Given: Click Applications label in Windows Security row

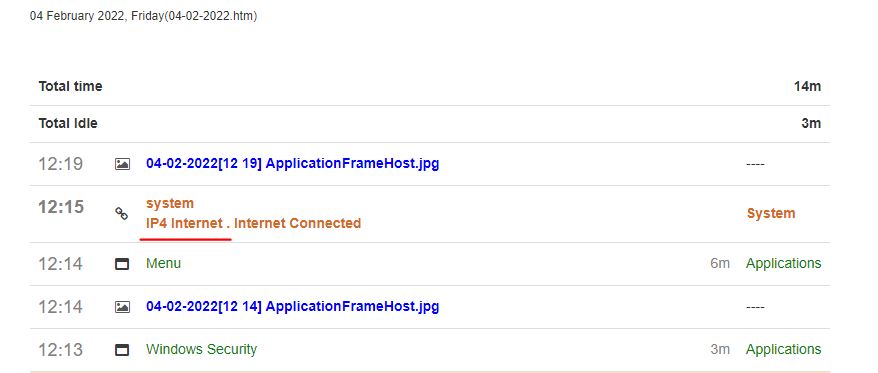Looking at the screenshot, I should click(783, 349).
